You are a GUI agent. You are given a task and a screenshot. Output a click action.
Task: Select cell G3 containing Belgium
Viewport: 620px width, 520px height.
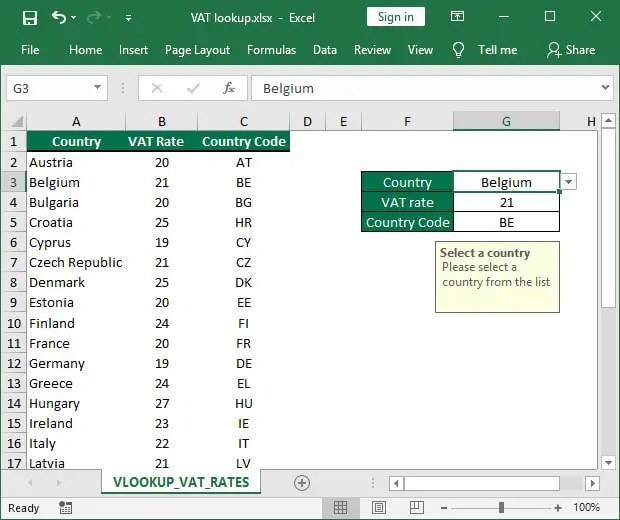507,182
